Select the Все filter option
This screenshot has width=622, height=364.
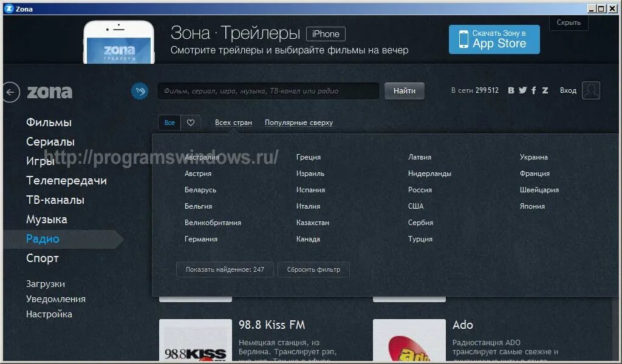(x=169, y=122)
